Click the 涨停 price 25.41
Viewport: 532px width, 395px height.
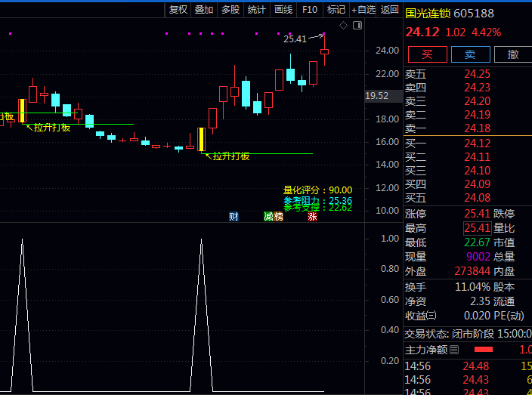478,214
